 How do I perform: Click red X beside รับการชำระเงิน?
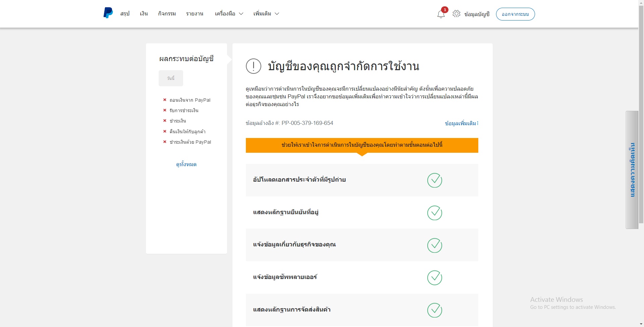tap(165, 110)
